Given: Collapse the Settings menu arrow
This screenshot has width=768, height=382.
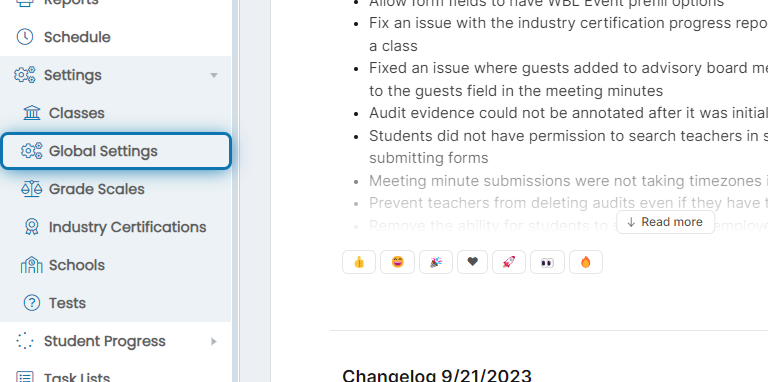Looking at the screenshot, I should coord(214,75).
